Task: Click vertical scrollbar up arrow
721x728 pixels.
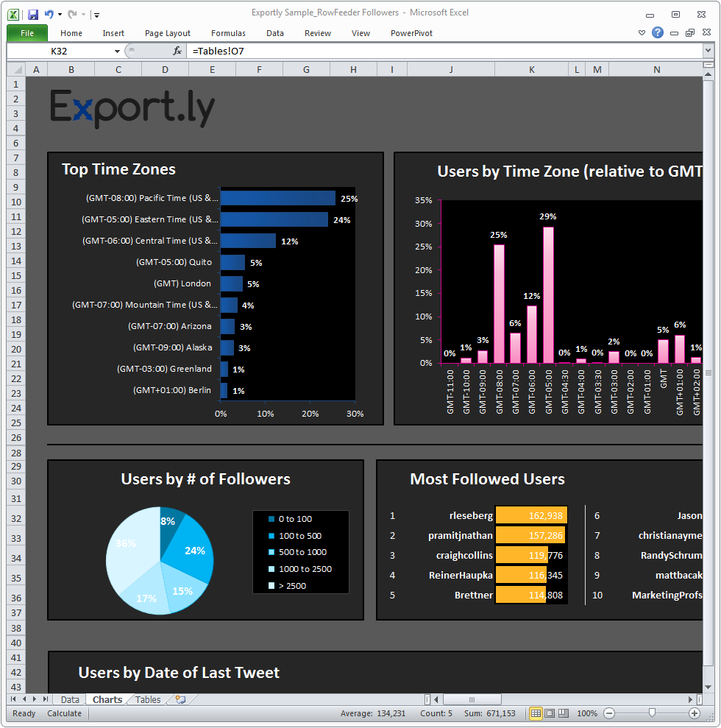Action: pos(708,74)
